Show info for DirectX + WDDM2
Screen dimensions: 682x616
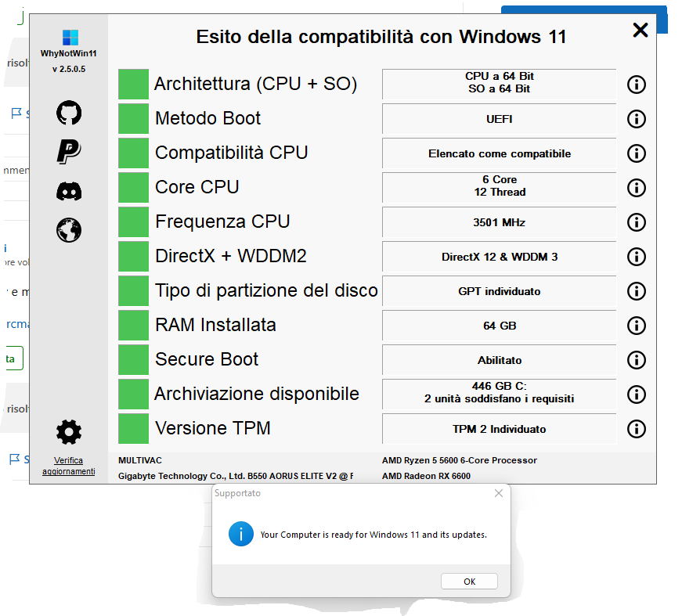[637, 257]
